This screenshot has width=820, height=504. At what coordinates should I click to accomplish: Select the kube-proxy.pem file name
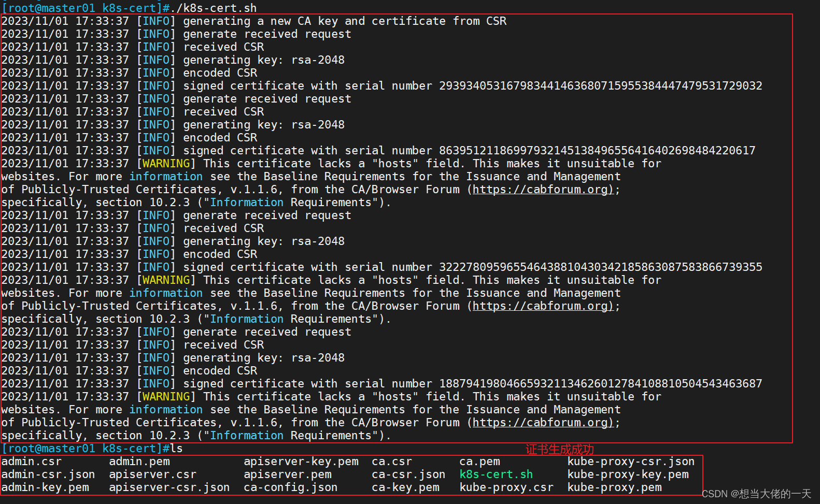coord(615,487)
